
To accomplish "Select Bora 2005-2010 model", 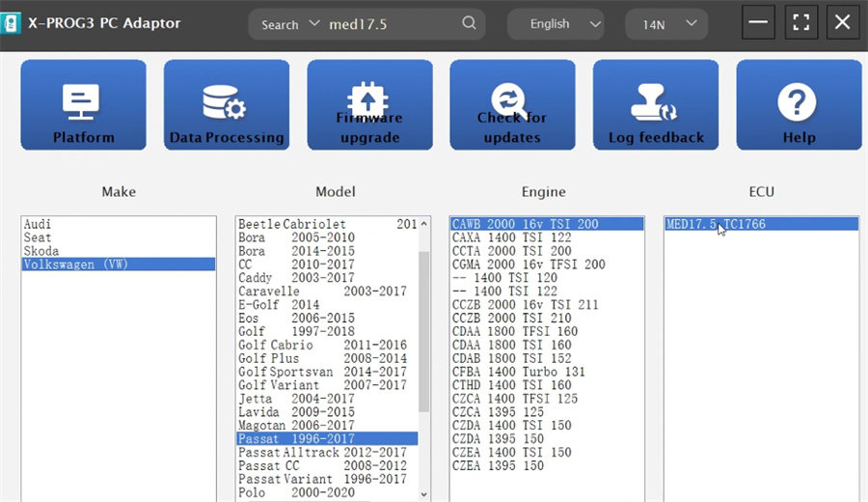I will click(x=327, y=237).
